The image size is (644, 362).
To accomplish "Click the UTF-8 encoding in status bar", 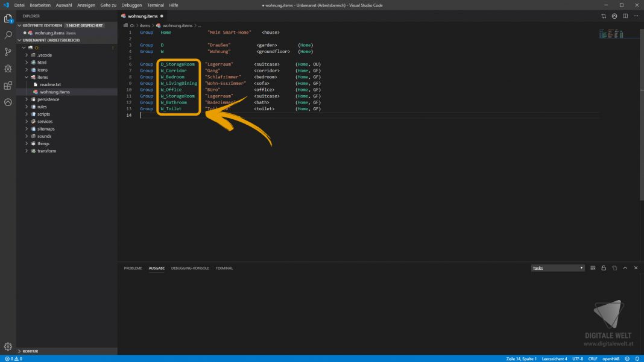I will point(576,358).
